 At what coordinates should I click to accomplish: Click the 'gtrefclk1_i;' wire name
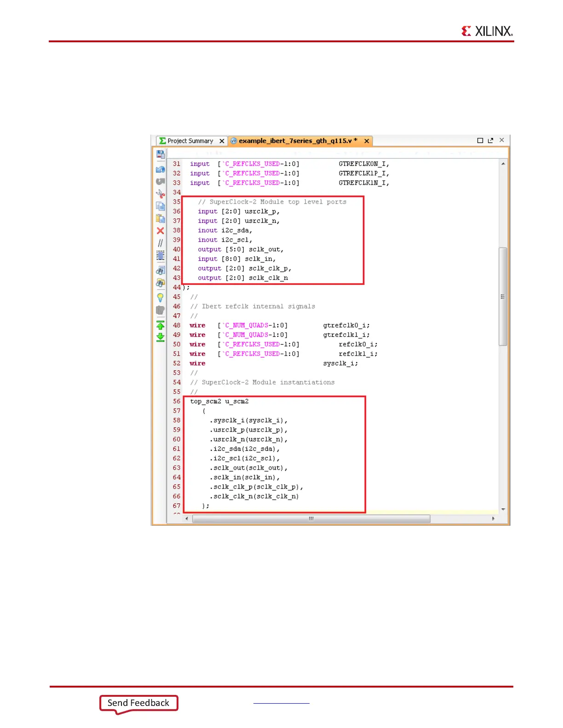(346, 335)
